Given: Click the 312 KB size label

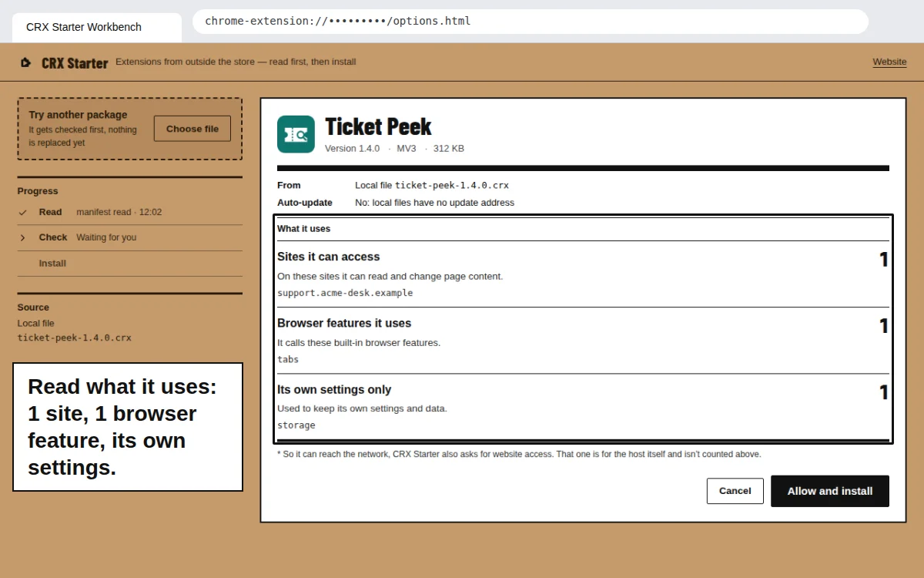Looking at the screenshot, I should [449, 148].
